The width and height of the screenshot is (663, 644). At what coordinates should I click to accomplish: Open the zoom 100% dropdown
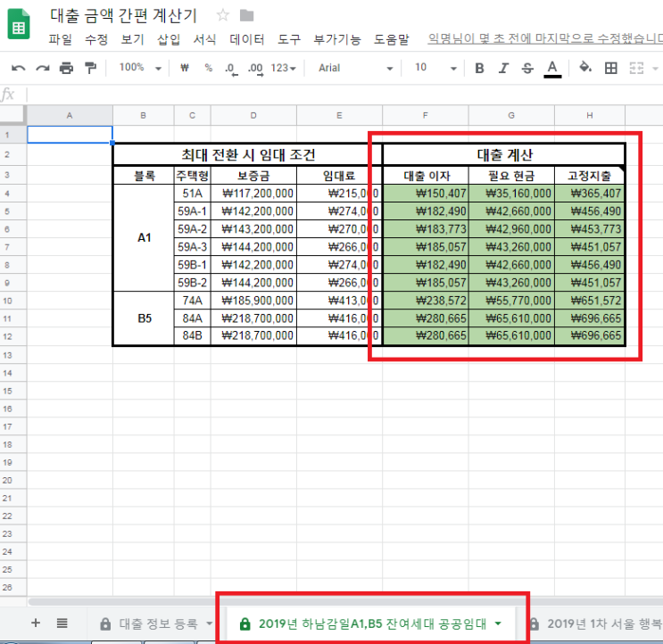[x=140, y=68]
